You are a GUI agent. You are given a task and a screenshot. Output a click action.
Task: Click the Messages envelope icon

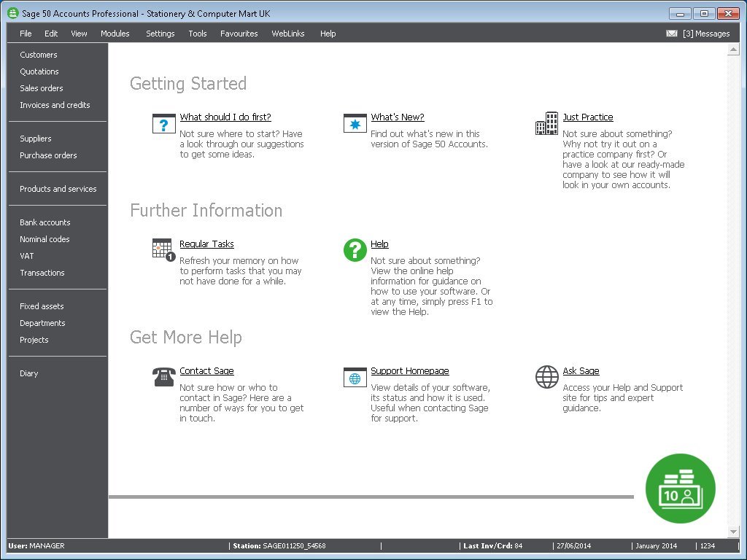(x=671, y=34)
